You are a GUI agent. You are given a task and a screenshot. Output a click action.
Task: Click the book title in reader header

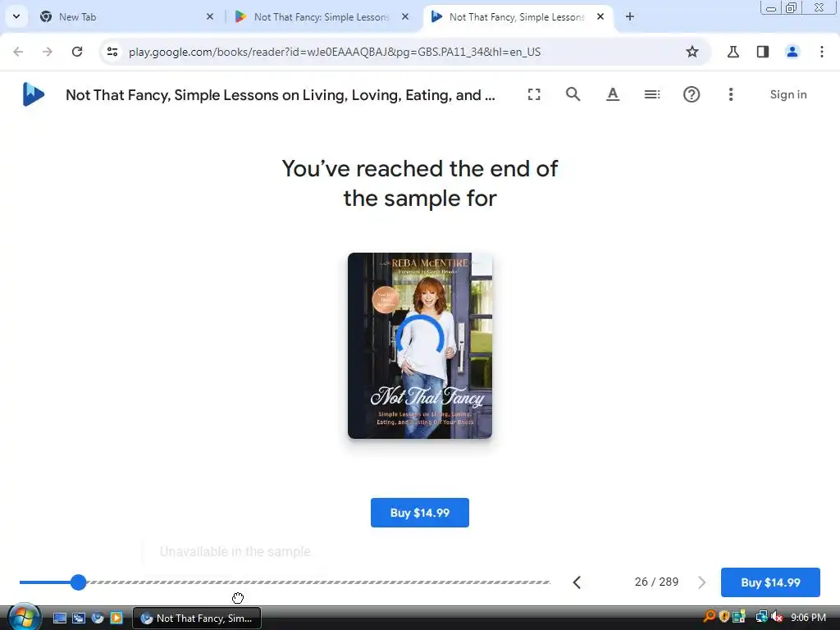[281, 95]
